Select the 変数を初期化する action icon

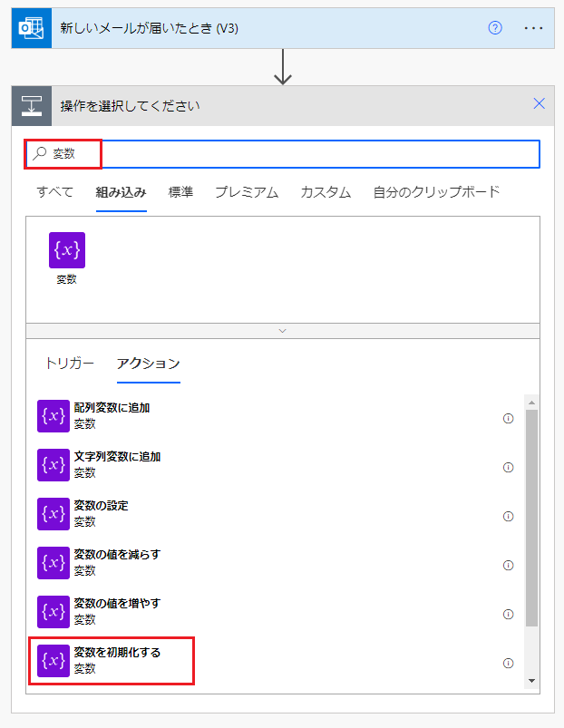(53, 663)
